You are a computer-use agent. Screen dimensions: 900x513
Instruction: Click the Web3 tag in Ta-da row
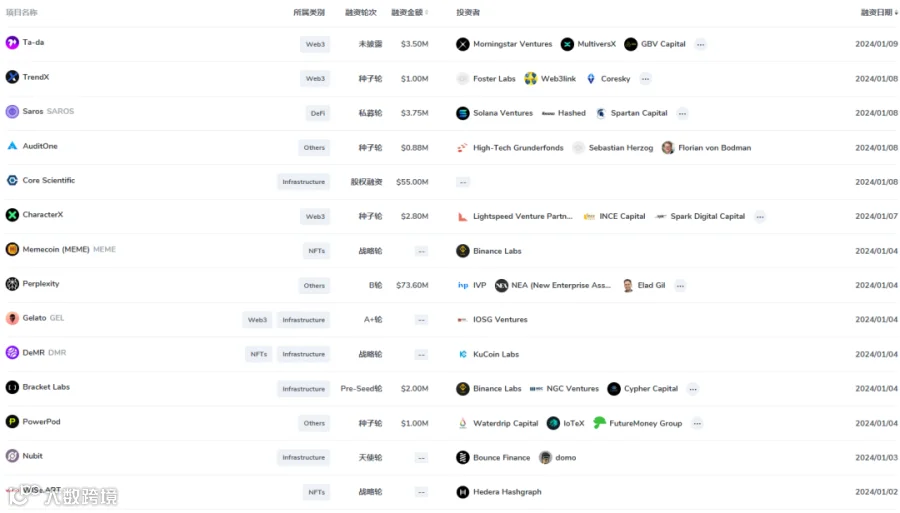(x=315, y=44)
